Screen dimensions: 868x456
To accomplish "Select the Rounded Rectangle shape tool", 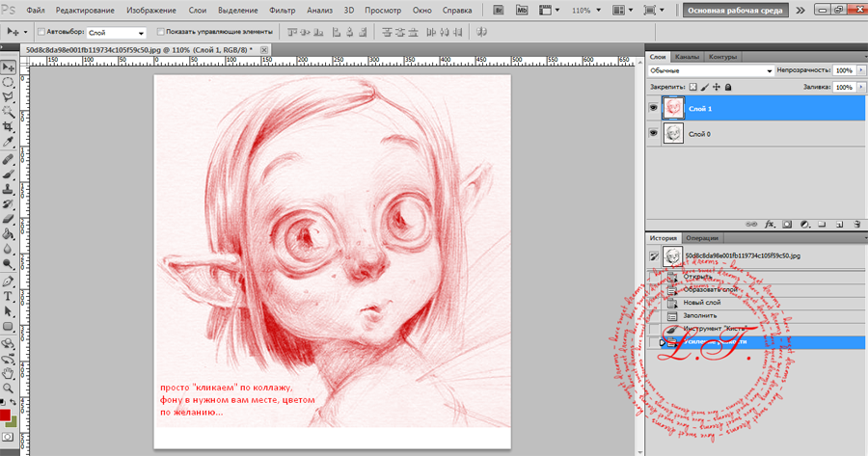I will 8,327.
